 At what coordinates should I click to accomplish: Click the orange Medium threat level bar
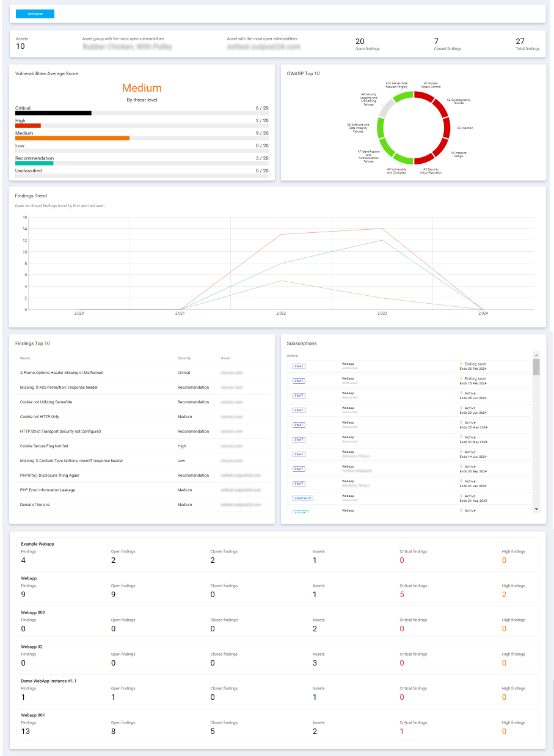72,138
